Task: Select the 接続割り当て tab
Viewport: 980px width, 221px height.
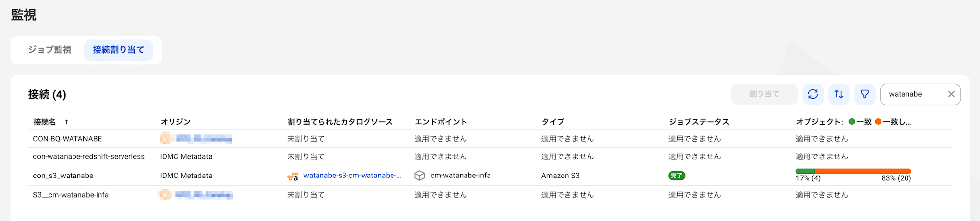Action: (x=119, y=50)
